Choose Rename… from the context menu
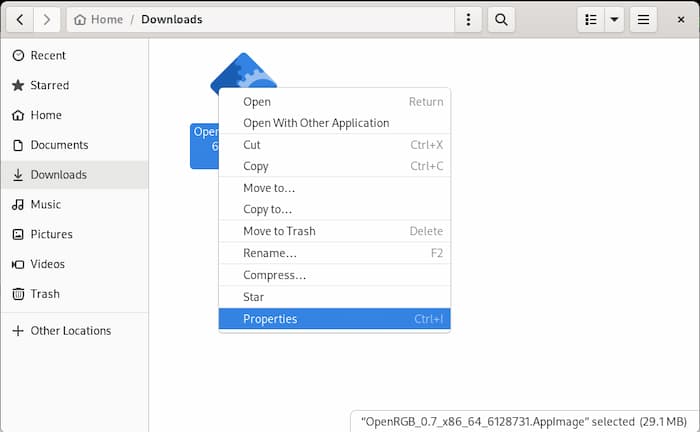Image resolution: width=700 pixels, height=432 pixels. [x=334, y=253]
